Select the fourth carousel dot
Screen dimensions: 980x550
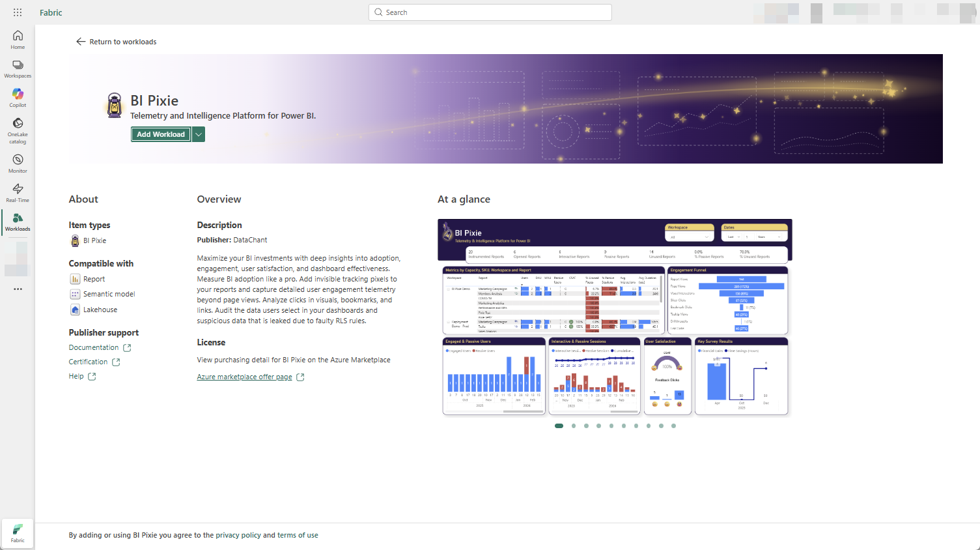(598, 426)
